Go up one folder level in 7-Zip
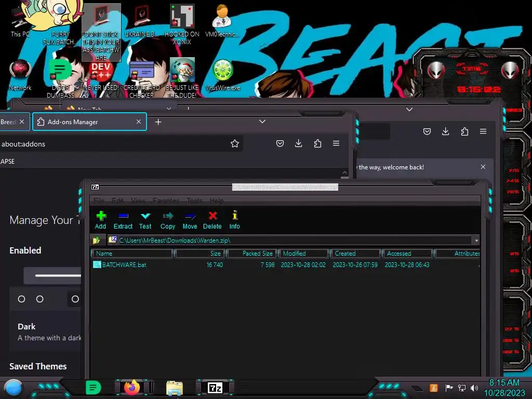This screenshot has width=532, height=399. click(96, 241)
